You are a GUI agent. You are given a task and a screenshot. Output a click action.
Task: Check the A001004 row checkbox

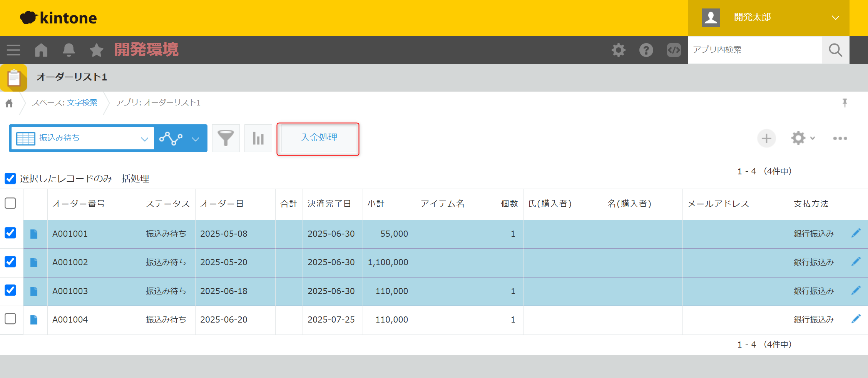point(10,319)
